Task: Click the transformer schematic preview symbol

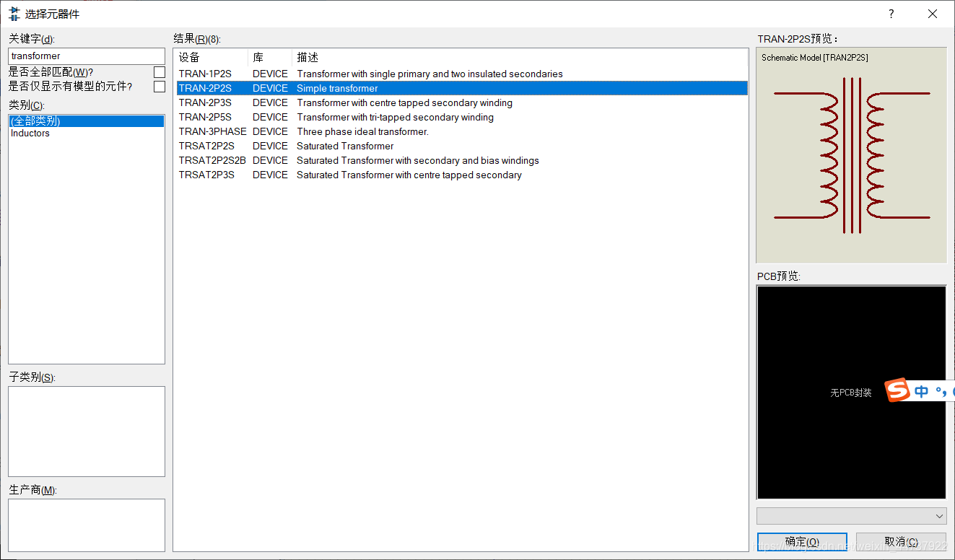Action: click(852, 155)
